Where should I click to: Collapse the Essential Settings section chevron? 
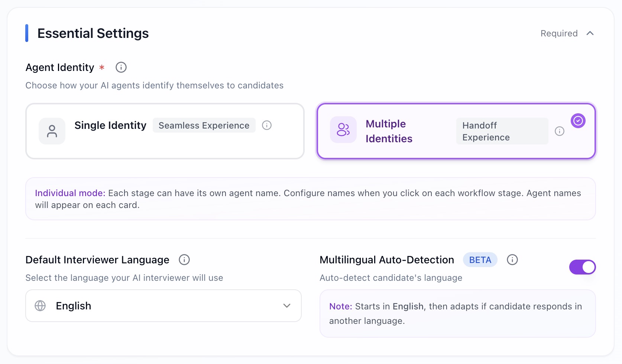click(x=590, y=33)
